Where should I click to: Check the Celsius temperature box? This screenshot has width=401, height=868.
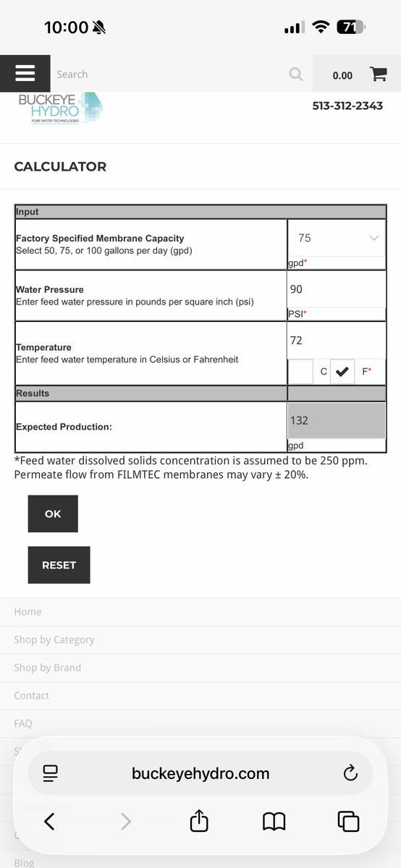click(301, 372)
